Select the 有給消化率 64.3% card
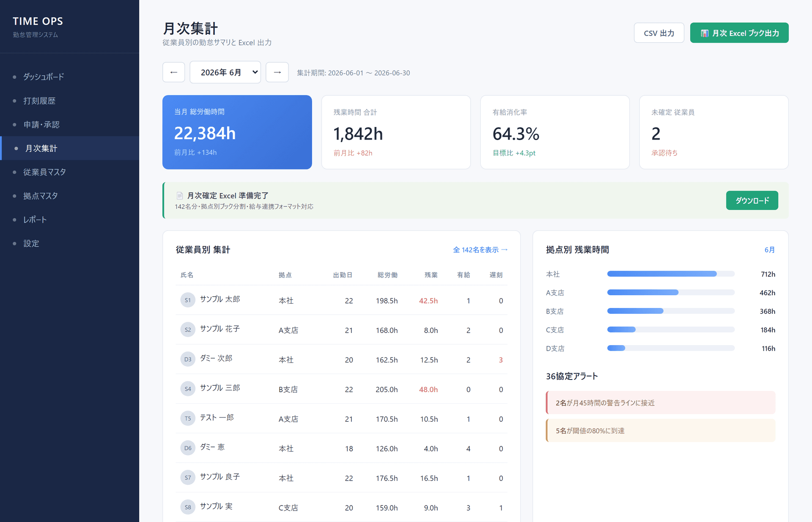Viewport: 812px width, 522px height. (x=555, y=132)
